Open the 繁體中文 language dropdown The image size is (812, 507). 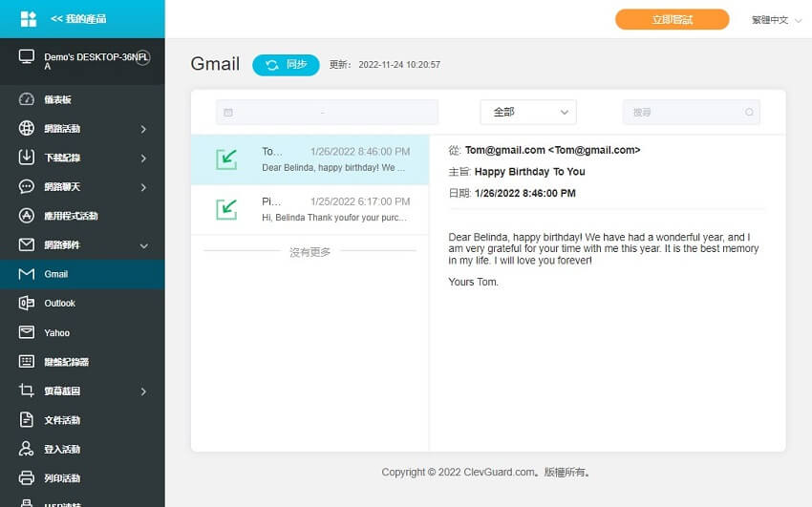[777, 20]
